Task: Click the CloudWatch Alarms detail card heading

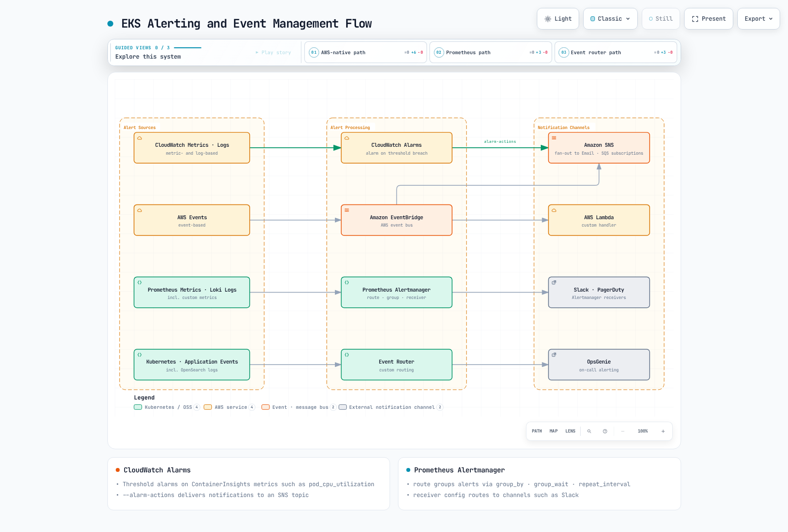Action: tap(157, 470)
